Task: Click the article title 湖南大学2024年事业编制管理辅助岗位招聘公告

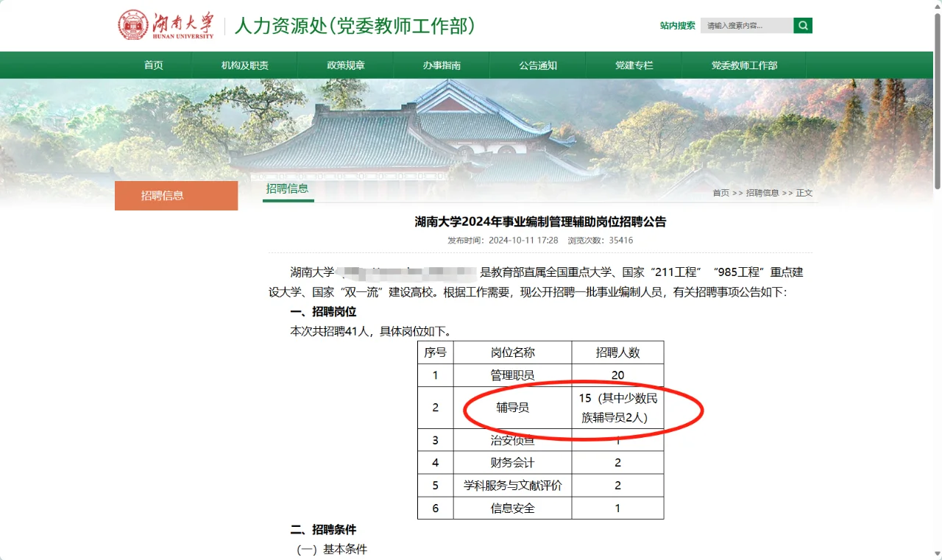Action: (x=540, y=221)
